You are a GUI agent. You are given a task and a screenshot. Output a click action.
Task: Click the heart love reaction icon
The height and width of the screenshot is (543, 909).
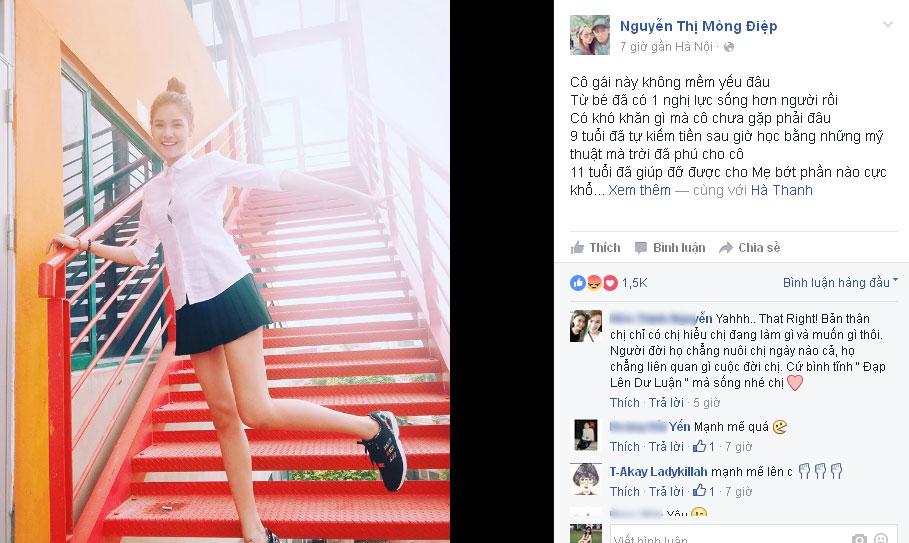tap(610, 283)
